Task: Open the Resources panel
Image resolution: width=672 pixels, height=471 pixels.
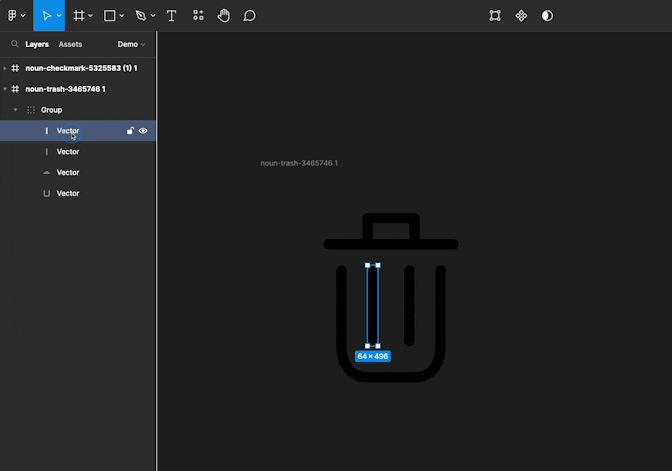Action: [x=198, y=16]
